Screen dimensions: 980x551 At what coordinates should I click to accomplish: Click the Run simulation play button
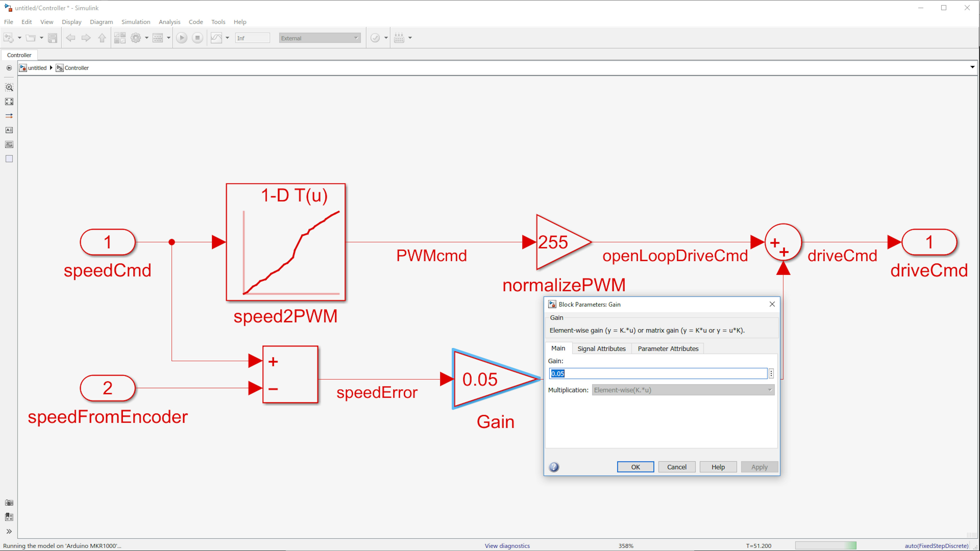click(182, 38)
